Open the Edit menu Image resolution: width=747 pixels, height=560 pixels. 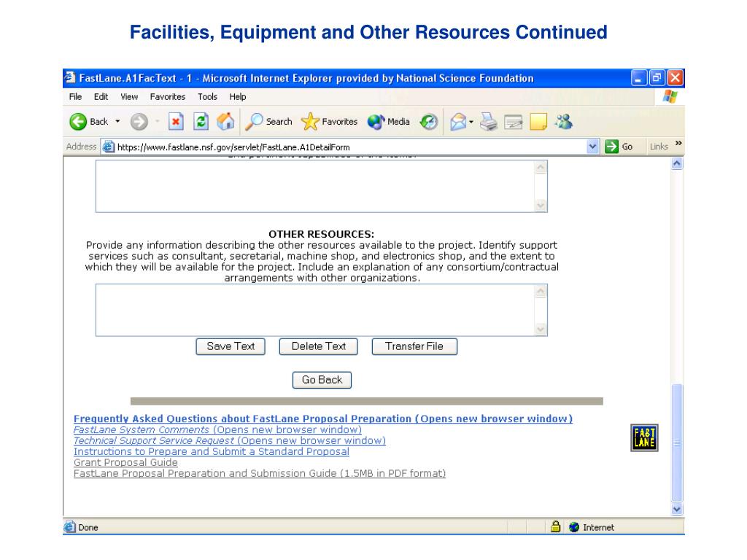tap(101, 97)
